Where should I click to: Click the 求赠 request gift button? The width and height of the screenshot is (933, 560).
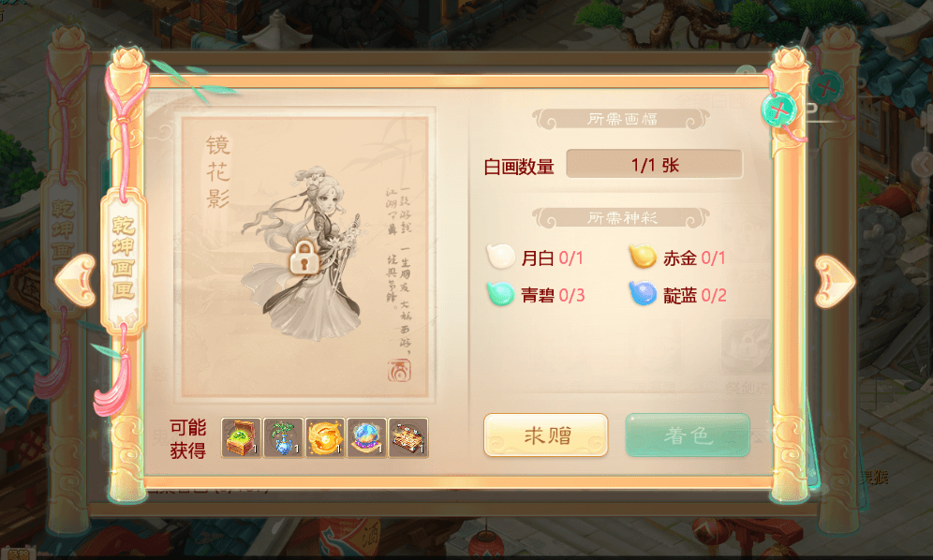pyautogui.click(x=545, y=435)
